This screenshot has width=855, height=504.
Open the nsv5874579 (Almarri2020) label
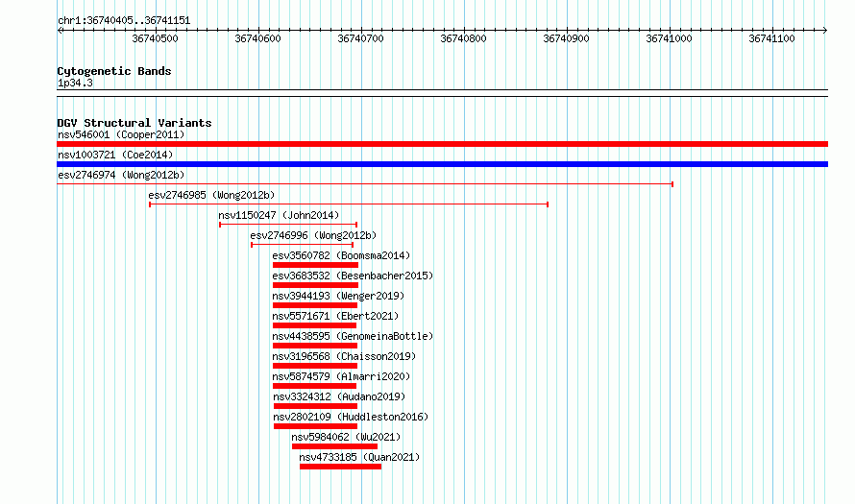click(341, 376)
